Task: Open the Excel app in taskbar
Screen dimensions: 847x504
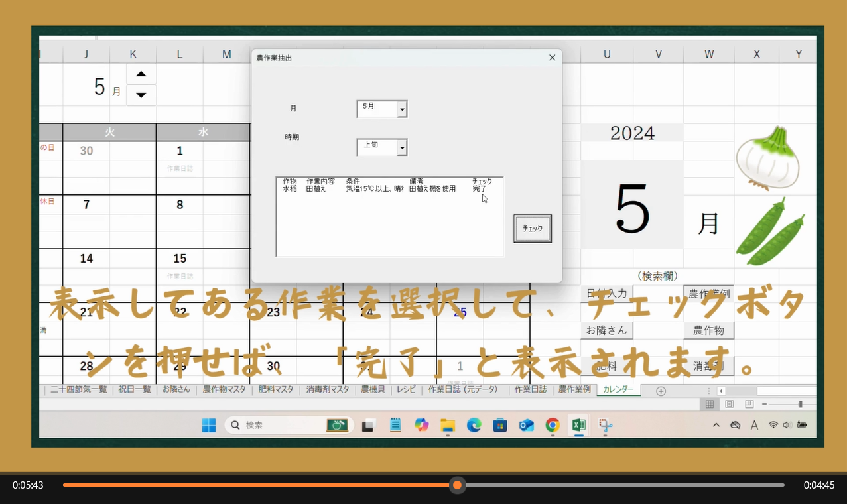Action: coord(578,425)
